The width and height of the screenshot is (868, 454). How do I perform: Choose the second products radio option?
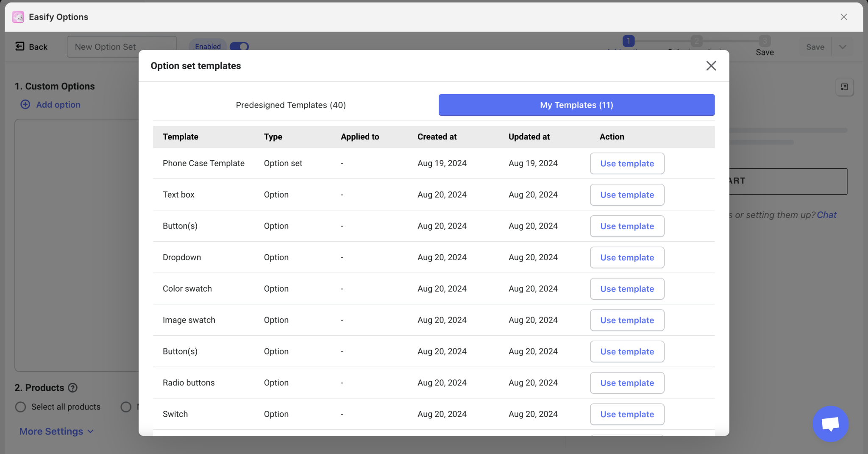[125, 407]
